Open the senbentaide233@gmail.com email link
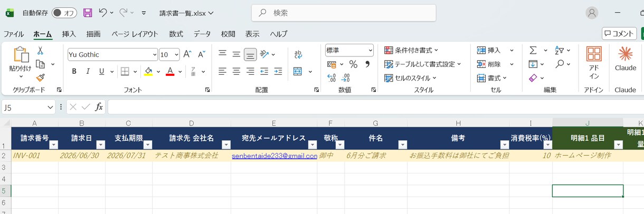This screenshot has width=644, height=214. tap(274, 156)
